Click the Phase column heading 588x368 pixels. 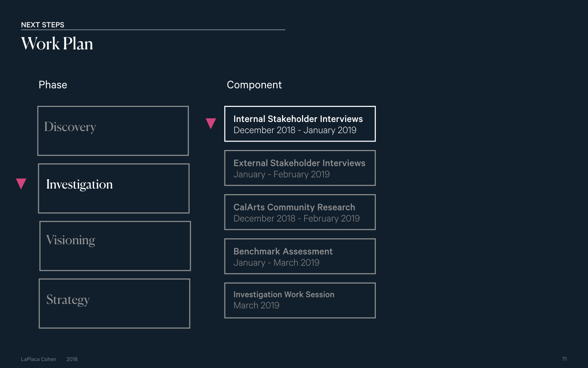pos(53,85)
